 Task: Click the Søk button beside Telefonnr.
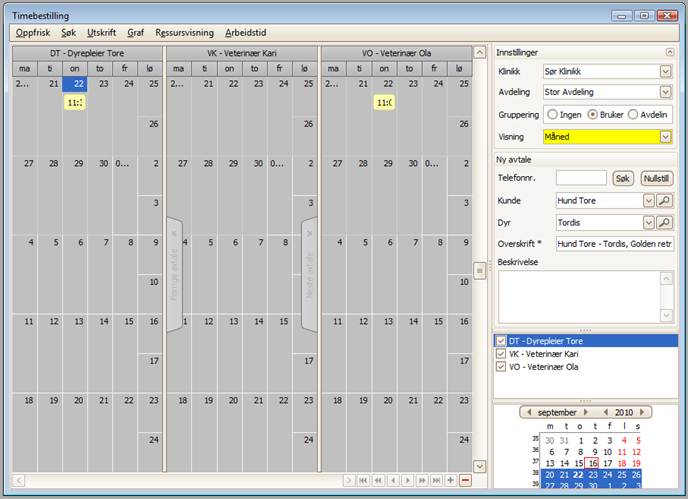(x=623, y=178)
